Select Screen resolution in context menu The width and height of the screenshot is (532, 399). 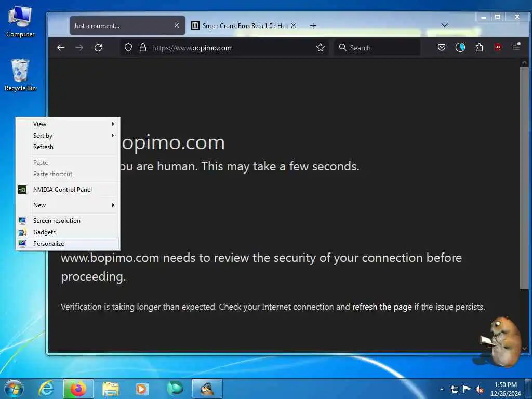68,221
